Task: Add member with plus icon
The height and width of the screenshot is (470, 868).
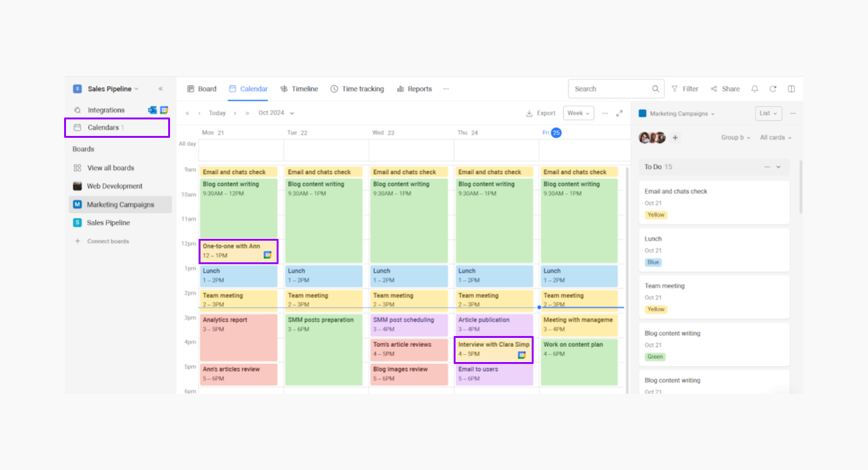Action: pyautogui.click(x=675, y=138)
